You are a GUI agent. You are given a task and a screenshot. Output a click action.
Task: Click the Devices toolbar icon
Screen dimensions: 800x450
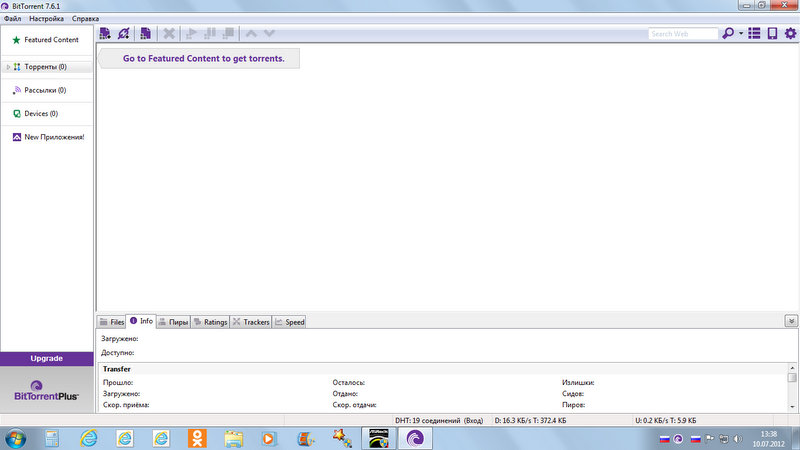click(x=772, y=34)
